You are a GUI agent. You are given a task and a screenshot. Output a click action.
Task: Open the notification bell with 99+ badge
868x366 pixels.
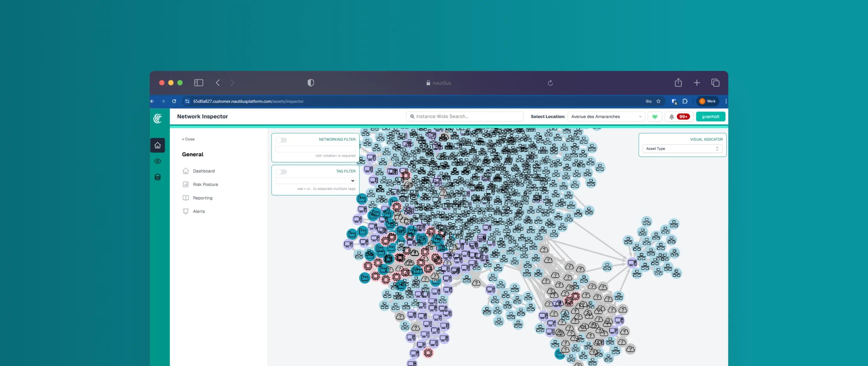pos(678,117)
